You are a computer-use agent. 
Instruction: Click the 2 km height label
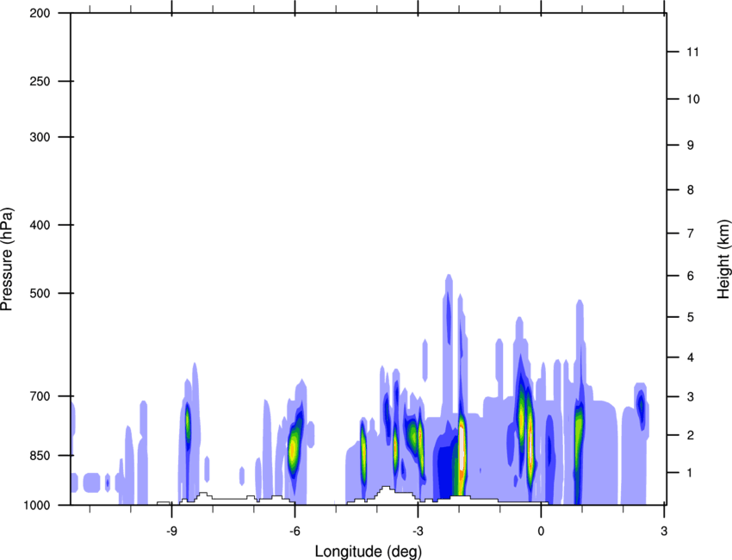pos(691,435)
